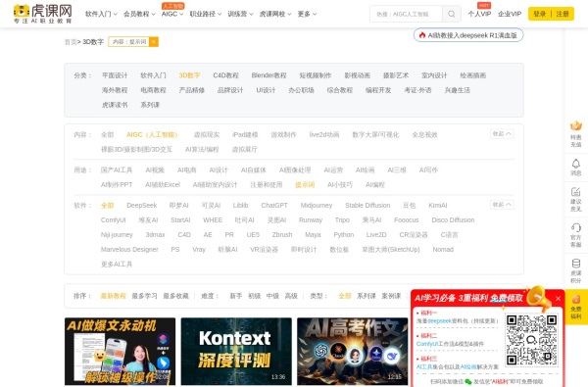
Task: Filter by Marvelous Designer software
Action: tap(129, 250)
